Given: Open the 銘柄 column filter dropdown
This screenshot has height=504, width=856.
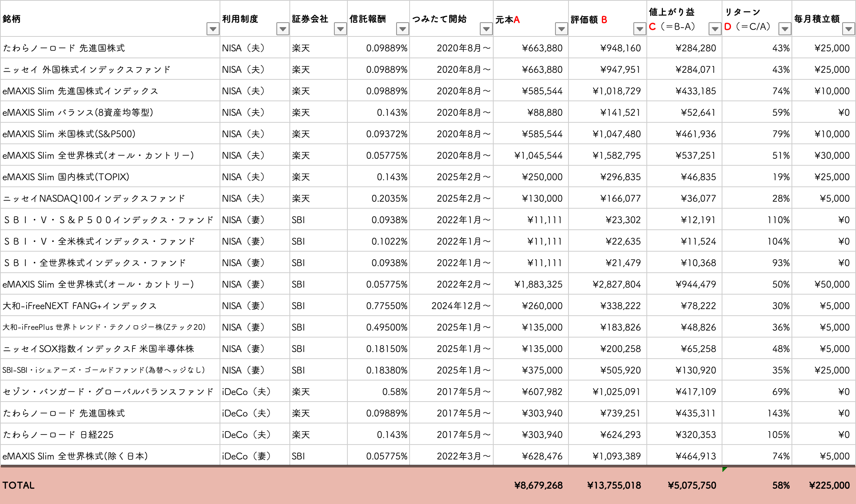Looking at the screenshot, I should tap(213, 29).
